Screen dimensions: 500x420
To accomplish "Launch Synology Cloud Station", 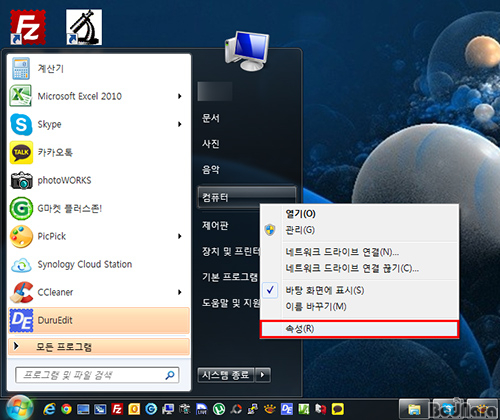I will click(99, 264).
